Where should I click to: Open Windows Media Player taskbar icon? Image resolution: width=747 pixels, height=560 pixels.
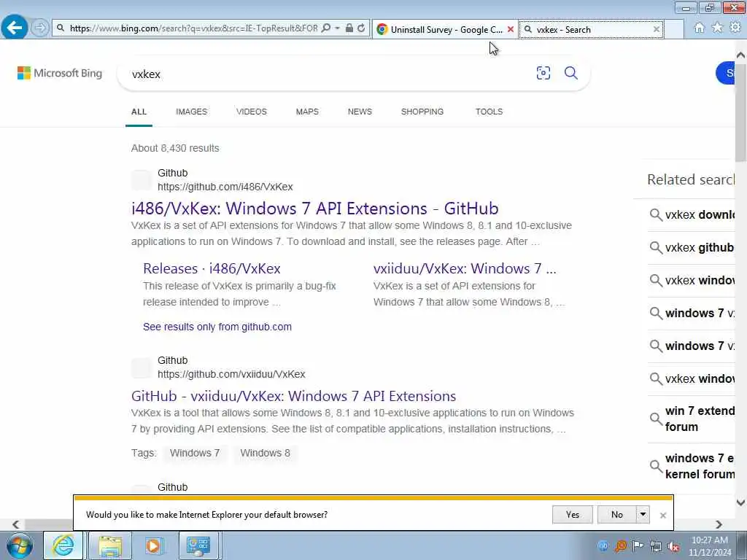pyautogui.click(x=154, y=545)
